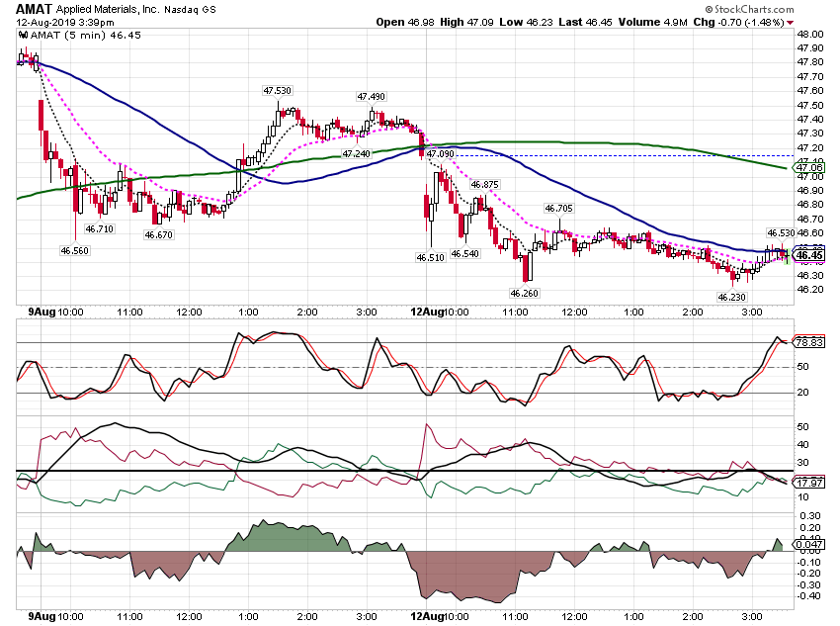Click the 46.530 price label
This screenshot has width=840, height=626.
point(781,232)
